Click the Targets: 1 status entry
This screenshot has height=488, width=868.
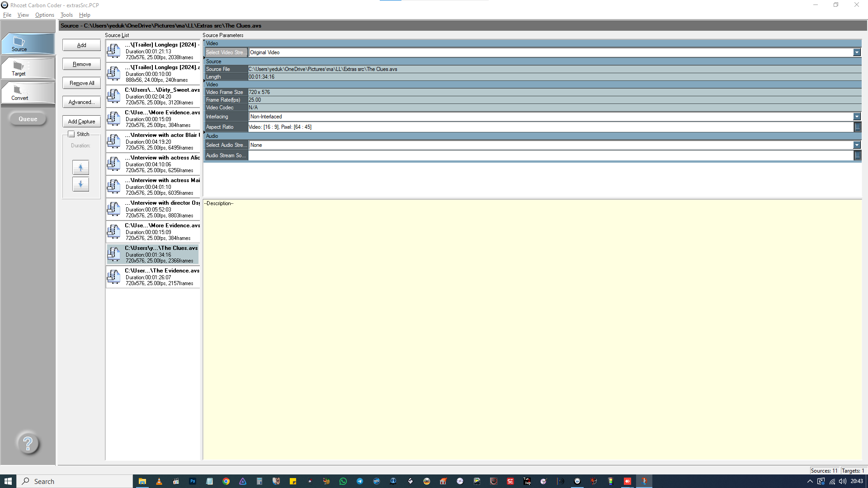click(x=853, y=470)
